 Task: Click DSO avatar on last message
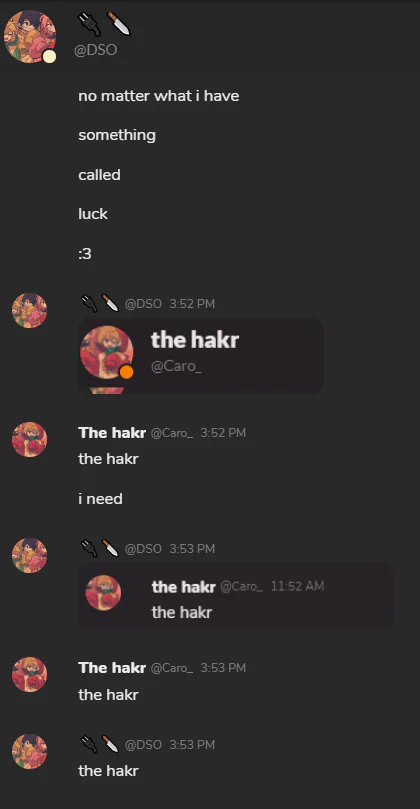click(x=29, y=751)
